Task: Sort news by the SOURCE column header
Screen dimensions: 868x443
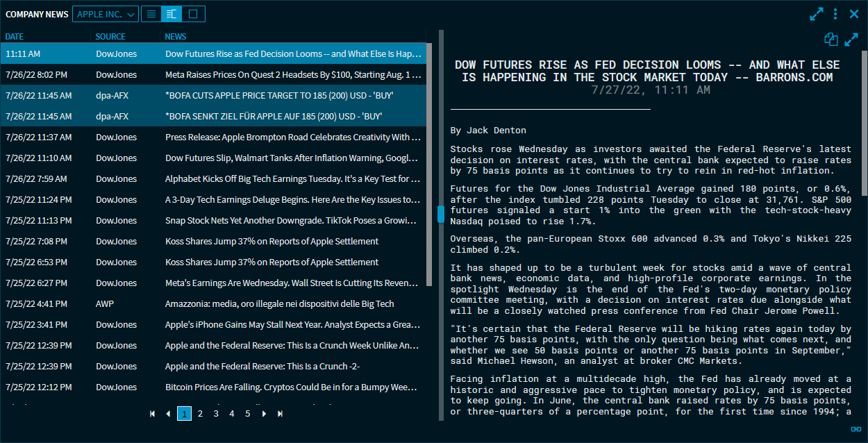Action: [x=110, y=36]
